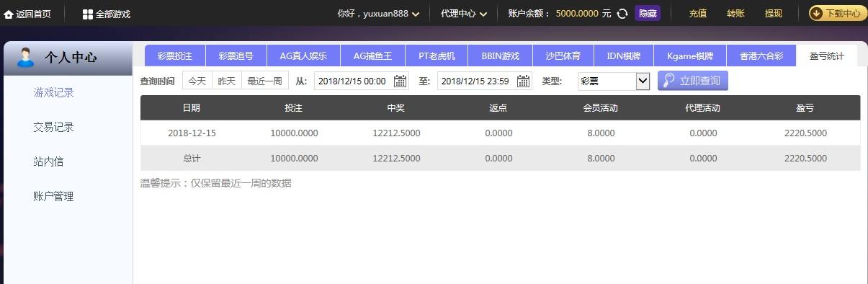
Task: Refresh the account balance with the reload icon
Action: tap(622, 14)
